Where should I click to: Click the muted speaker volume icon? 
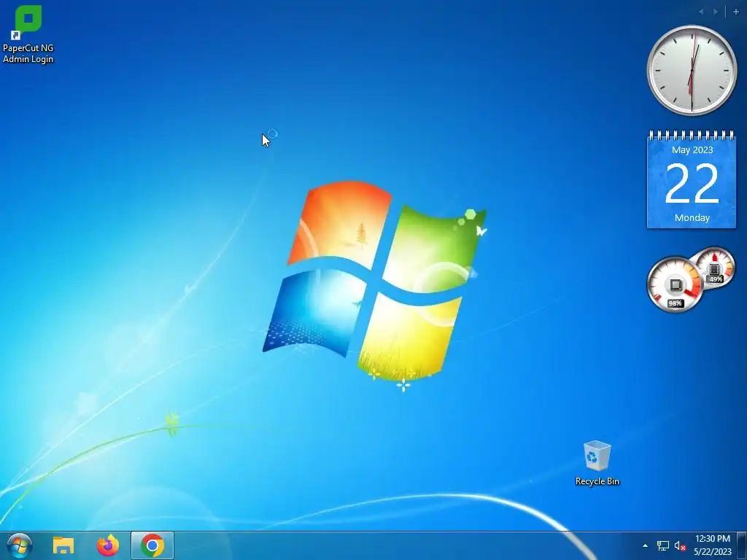point(681,545)
